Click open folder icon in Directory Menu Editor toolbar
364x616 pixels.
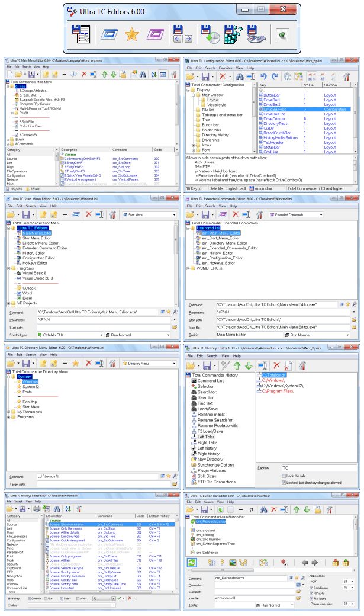[11, 364]
